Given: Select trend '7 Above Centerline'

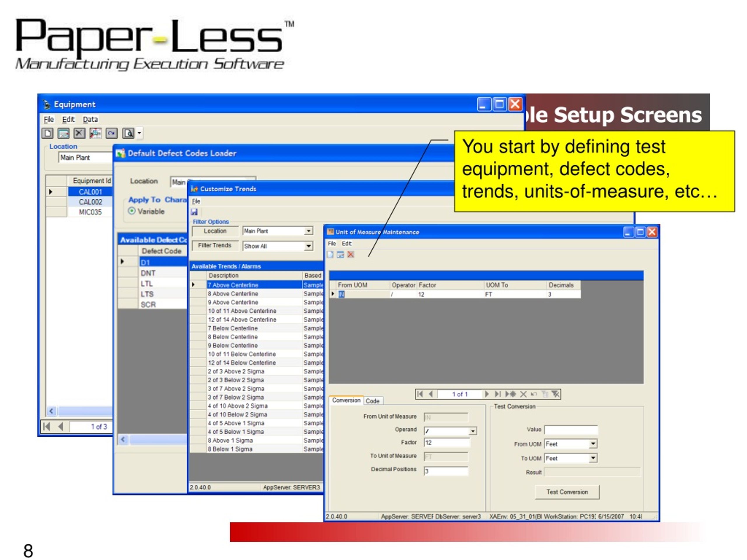Looking at the screenshot, I should click(x=255, y=285).
